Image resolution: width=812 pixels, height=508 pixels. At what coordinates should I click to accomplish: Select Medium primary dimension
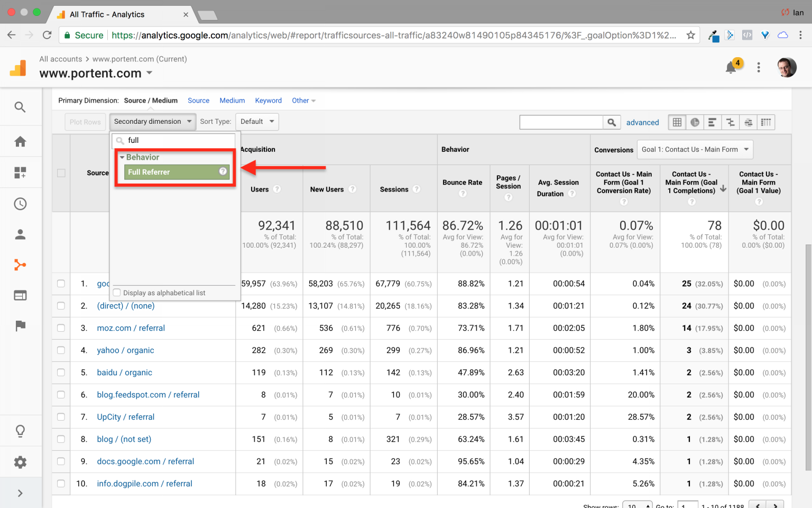tap(232, 101)
